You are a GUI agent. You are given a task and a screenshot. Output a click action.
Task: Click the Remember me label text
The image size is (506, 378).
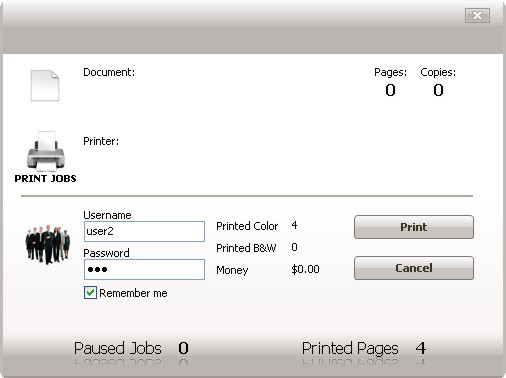(133, 293)
